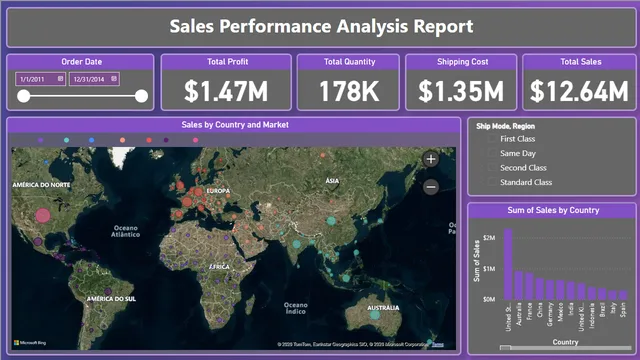Select the India bar in chart
Screen dimensions: 640x360
click(x=571, y=291)
